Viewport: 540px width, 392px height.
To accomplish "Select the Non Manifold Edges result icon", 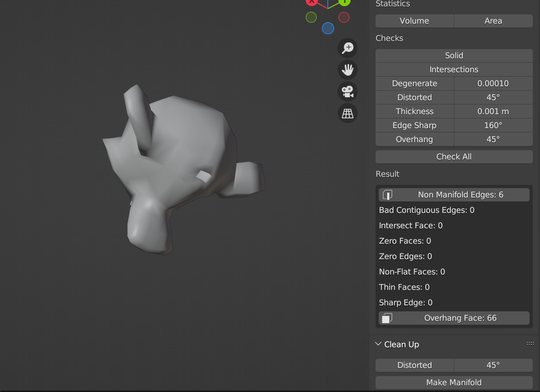I will (x=388, y=195).
